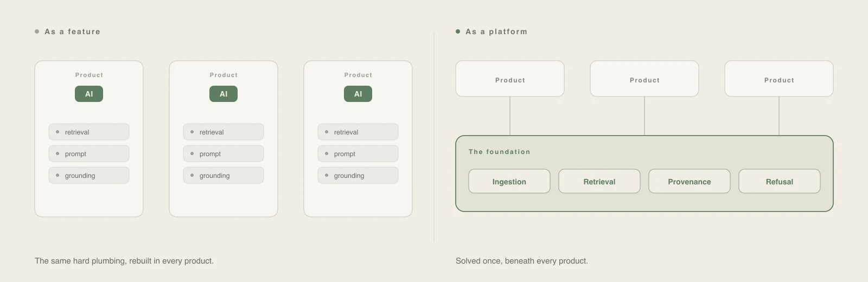The image size is (868, 282).
Task: Click the AI badge in the second product card
Action: 224,94
